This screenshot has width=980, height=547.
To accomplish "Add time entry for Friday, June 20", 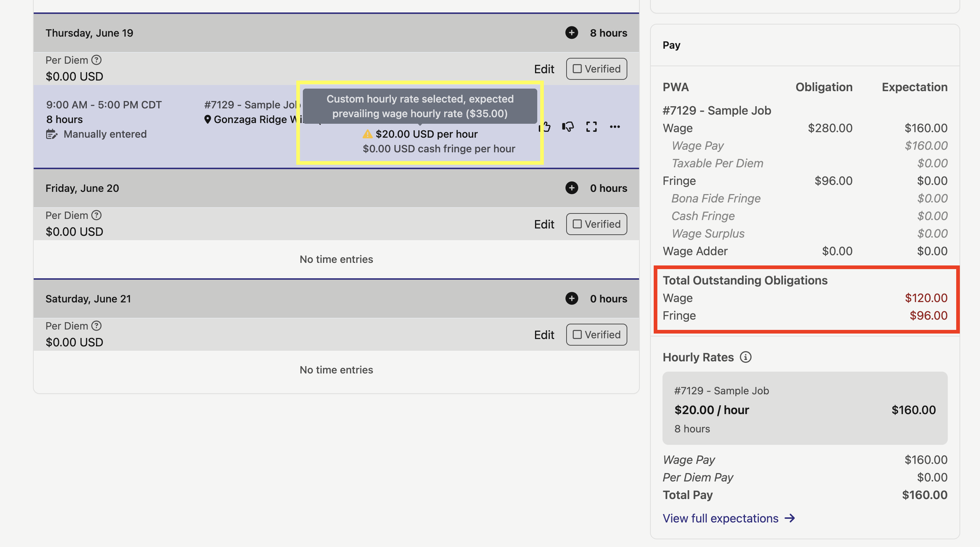I will pyautogui.click(x=571, y=188).
